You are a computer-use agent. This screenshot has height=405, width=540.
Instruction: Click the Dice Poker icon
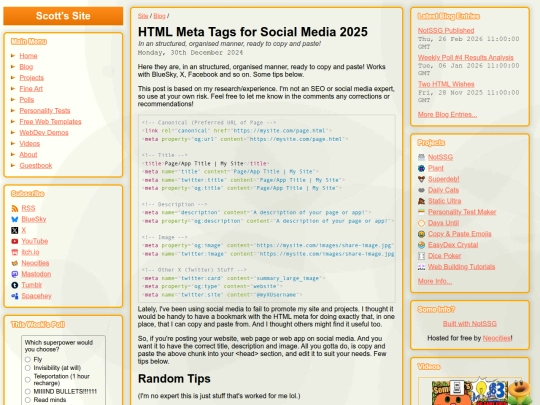point(421,256)
